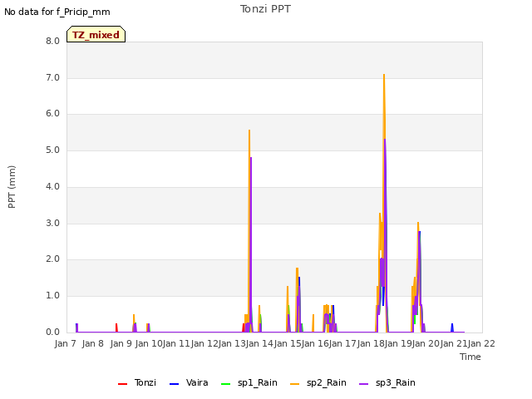
Task: Click the Jan 18 x-axis date label
Action: (x=371, y=343)
